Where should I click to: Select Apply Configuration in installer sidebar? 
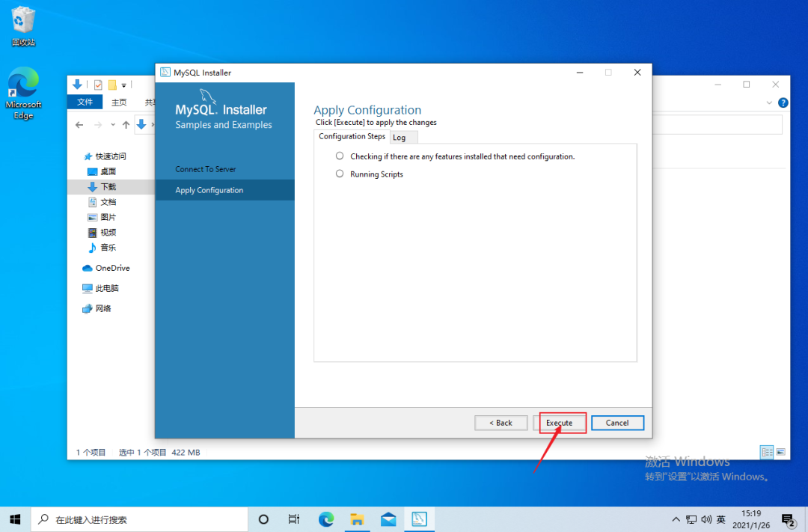224,190
